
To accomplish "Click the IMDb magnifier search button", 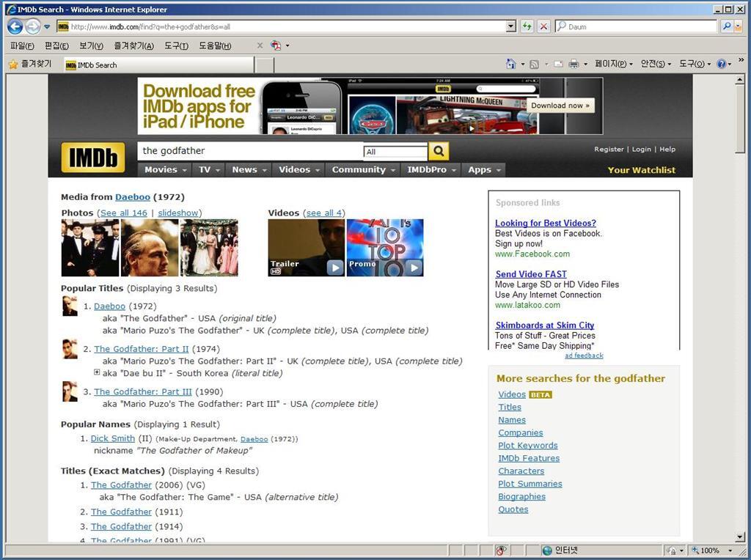I will [x=438, y=151].
